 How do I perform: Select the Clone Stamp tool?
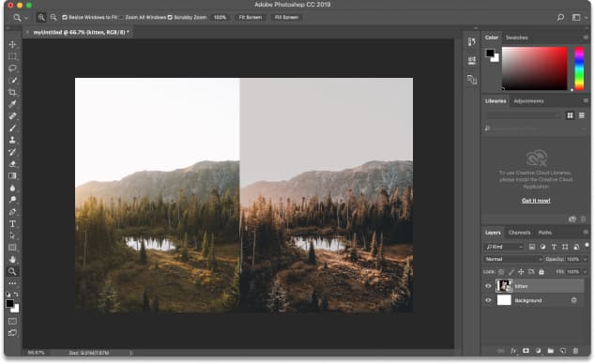[12, 140]
